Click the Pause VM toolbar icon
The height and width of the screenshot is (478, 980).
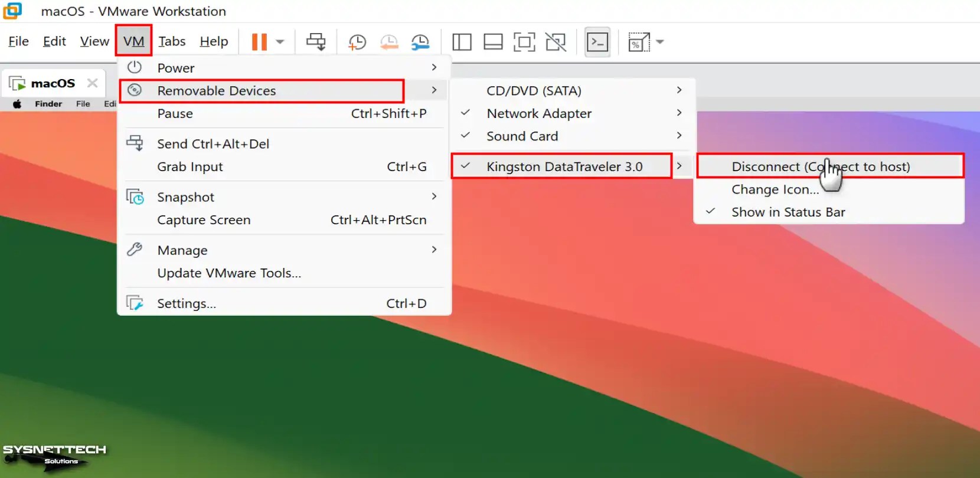(259, 42)
